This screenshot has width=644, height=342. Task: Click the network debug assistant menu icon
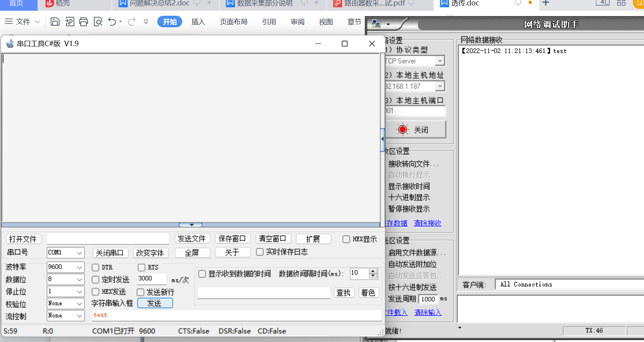pos(376,24)
